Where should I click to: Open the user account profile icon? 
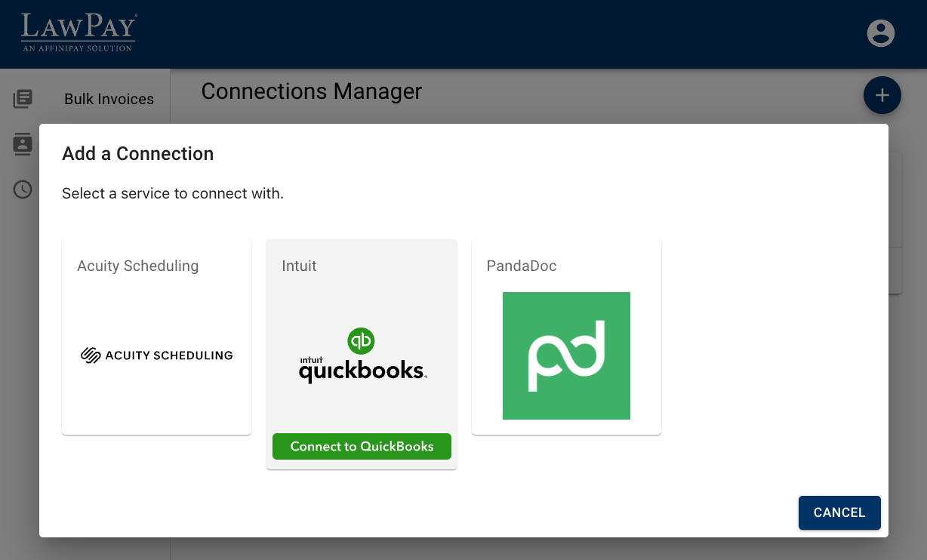(880, 33)
